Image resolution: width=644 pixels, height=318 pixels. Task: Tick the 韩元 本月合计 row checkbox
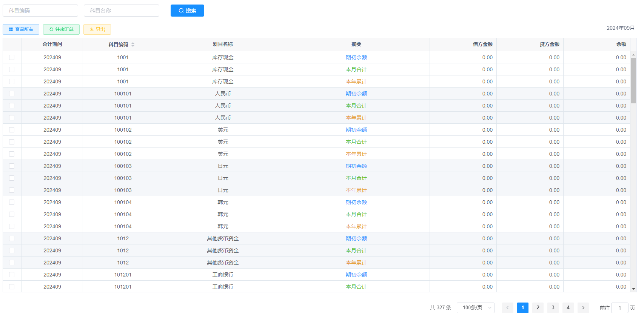(12, 214)
